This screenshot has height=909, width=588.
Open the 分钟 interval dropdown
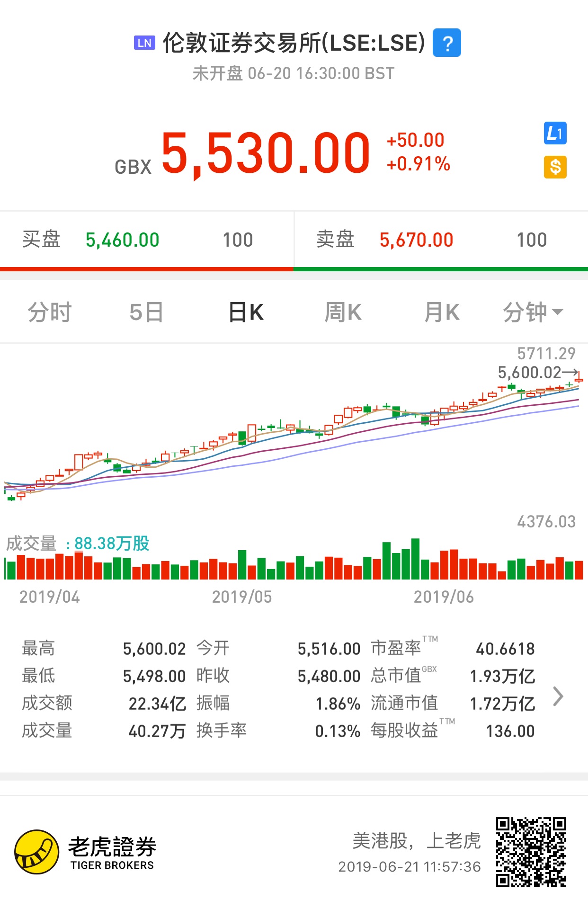tap(533, 312)
